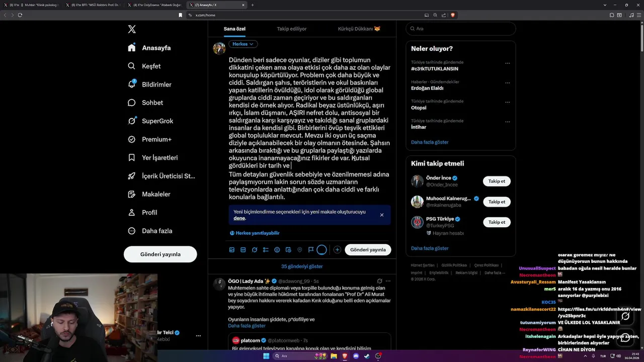Go to Profil page

pos(142,212)
